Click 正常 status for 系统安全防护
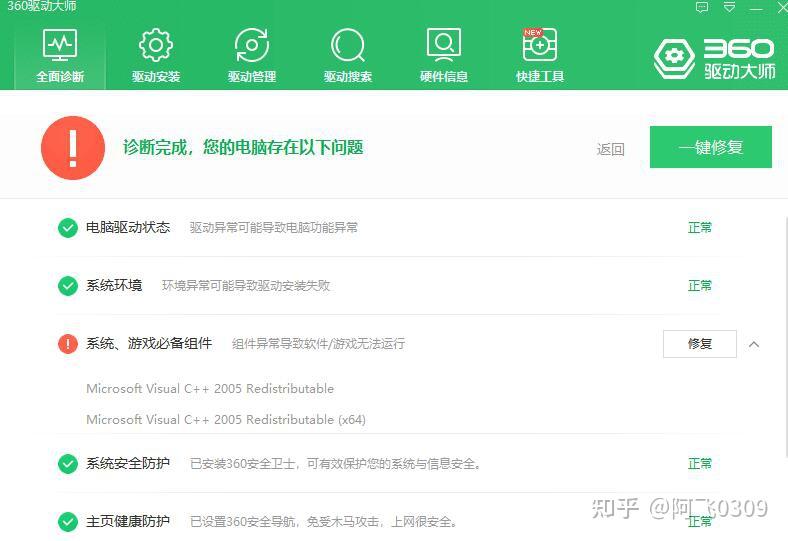Image resolution: width=788 pixels, height=541 pixels. [700, 463]
